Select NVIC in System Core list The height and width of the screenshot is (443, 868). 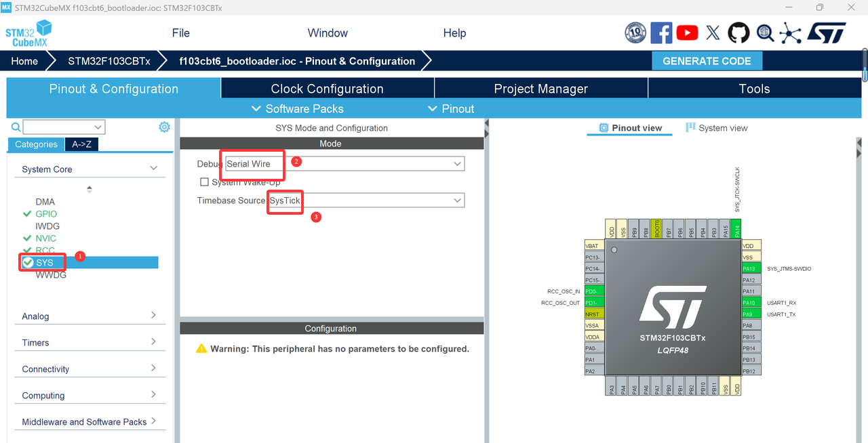(46, 238)
